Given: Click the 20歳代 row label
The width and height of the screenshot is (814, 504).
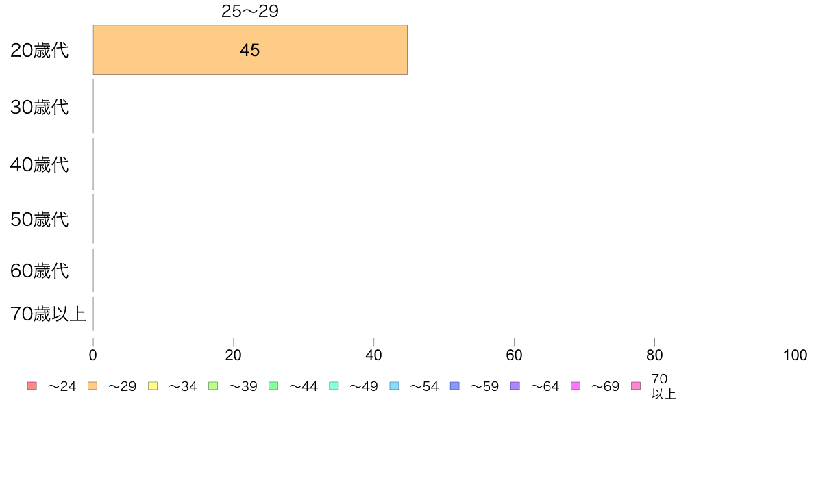Looking at the screenshot, I should (x=40, y=51).
